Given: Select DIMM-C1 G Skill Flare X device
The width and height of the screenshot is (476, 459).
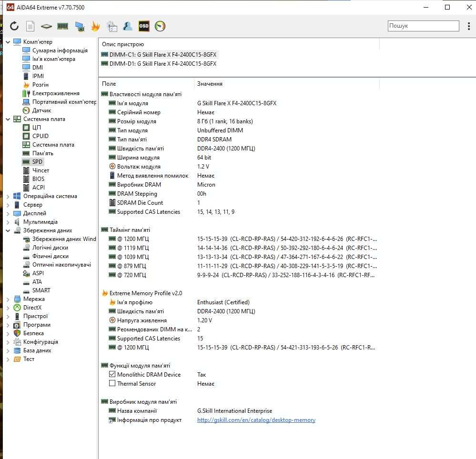Looking at the screenshot, I should [x=159, y=55].
